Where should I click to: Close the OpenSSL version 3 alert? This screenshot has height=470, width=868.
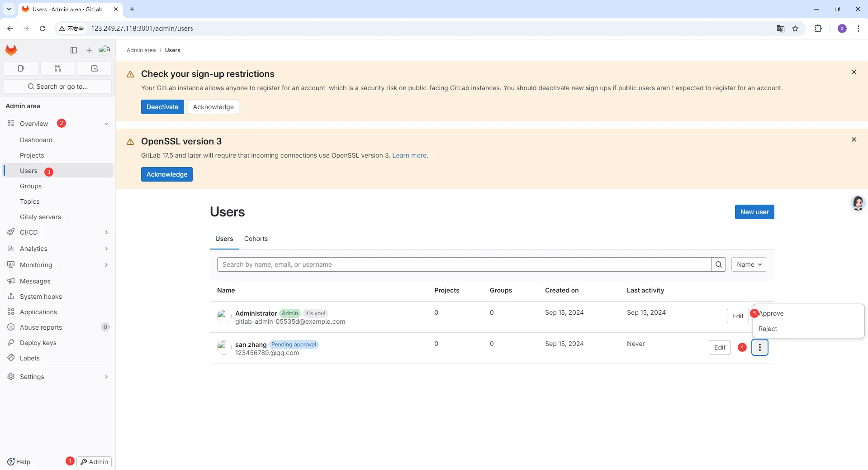(x=854, y=139)
